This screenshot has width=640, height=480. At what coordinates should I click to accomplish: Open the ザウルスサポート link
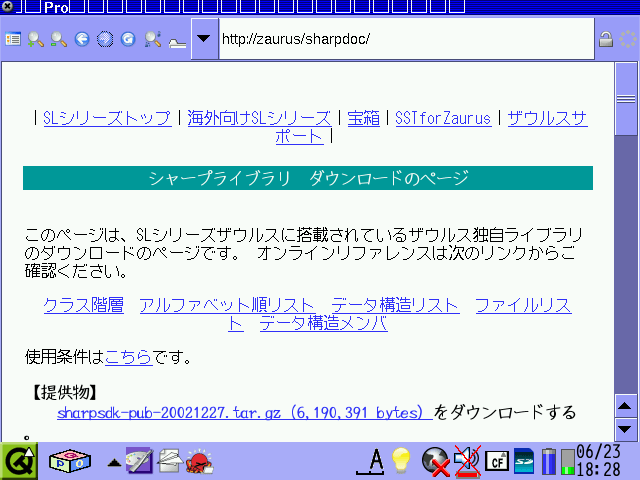(x=547, y=118)
